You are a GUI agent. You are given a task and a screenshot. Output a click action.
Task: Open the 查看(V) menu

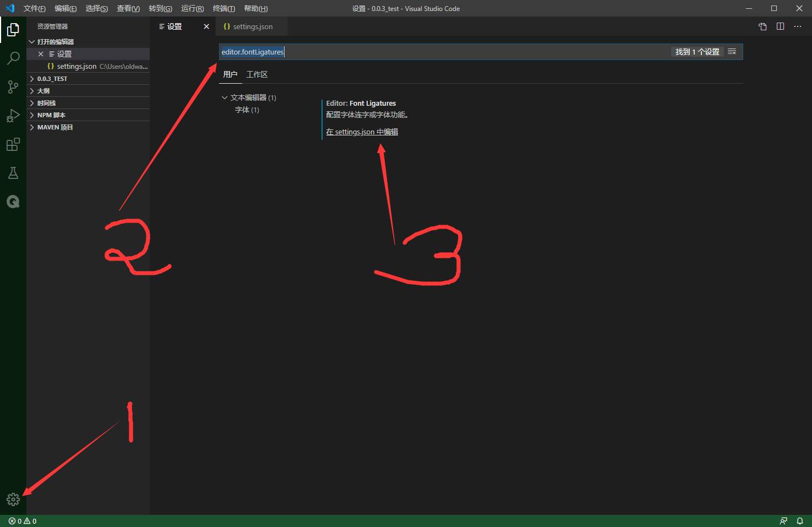coord(128,8)
